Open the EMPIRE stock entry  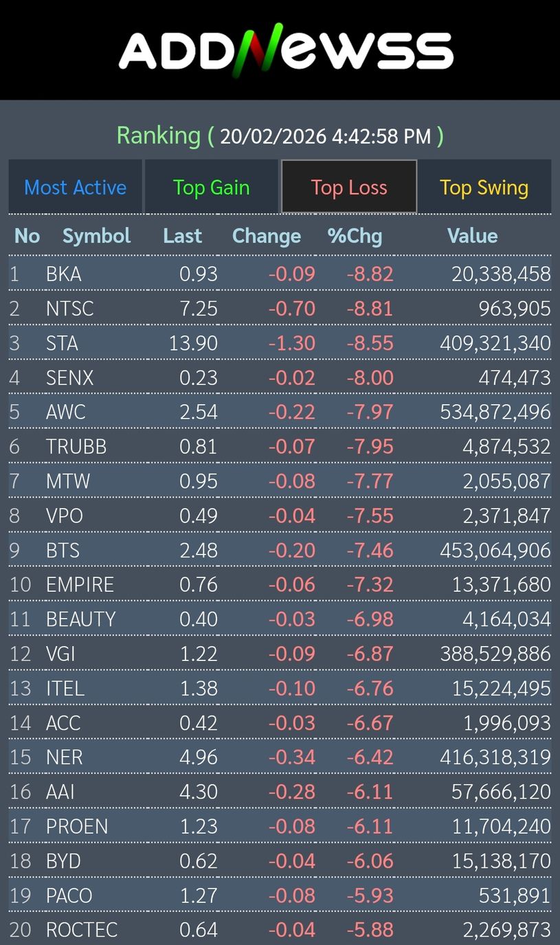point(80,585)
